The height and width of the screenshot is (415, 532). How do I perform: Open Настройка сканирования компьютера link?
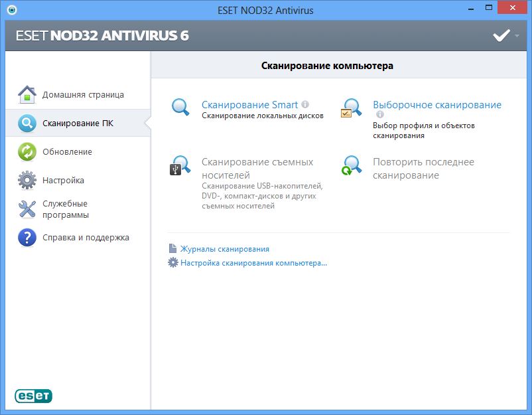[x=253, y=263]
